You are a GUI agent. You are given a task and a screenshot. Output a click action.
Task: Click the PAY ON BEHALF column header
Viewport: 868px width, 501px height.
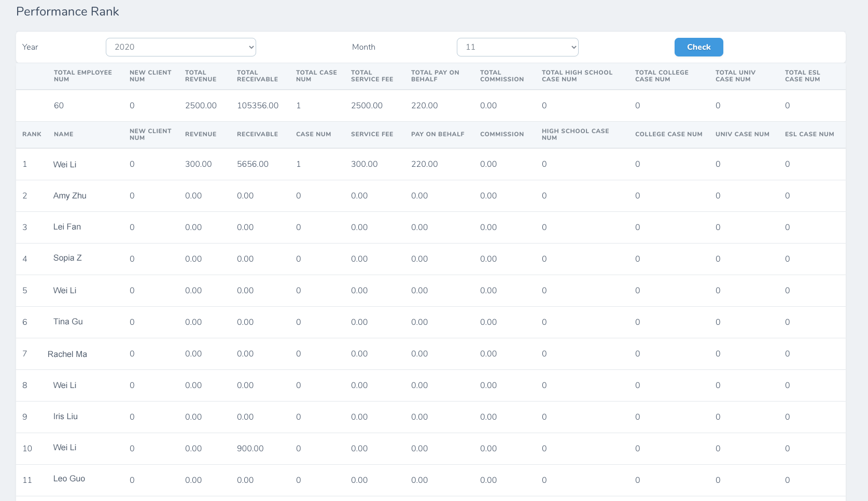click(438, 134)
